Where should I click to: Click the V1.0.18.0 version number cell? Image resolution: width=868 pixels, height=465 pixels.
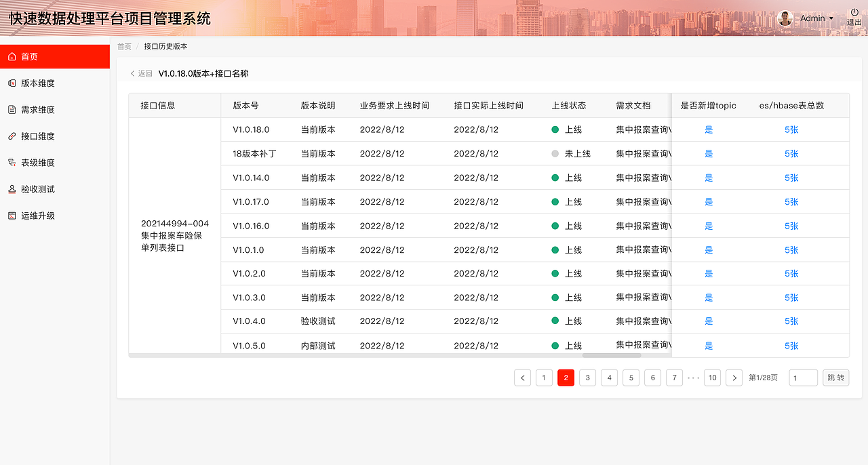pyautogui.click(x=251, y=129)
